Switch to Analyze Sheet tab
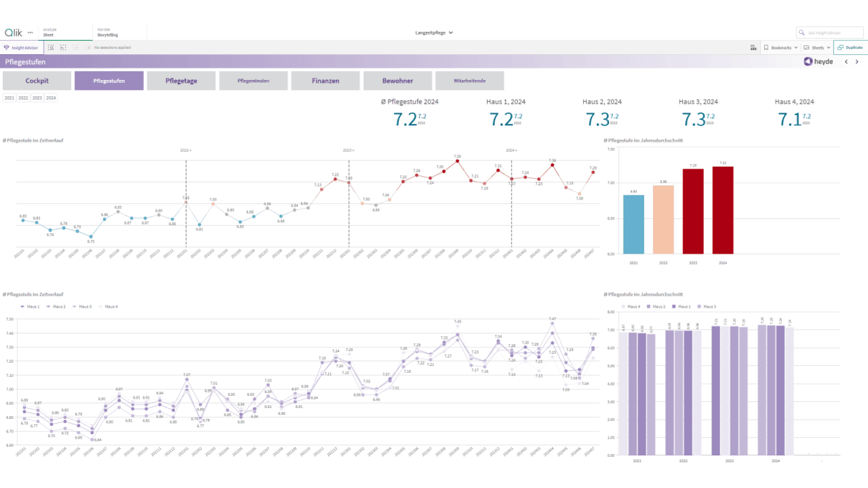The height and width of the screenshot is (488, 868). (66, 32)
